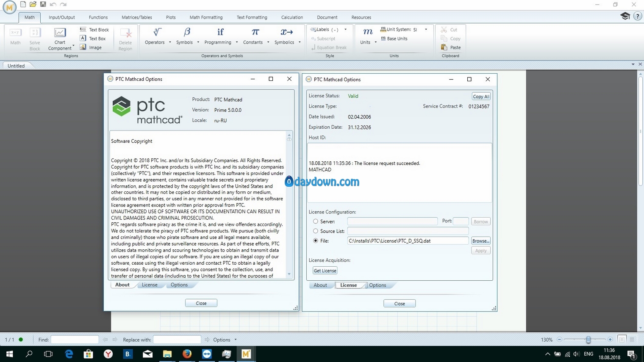Screen dimensions: 644x362
Task: Expand the Symbolics dropdown arrow
Action: point(300,42)
